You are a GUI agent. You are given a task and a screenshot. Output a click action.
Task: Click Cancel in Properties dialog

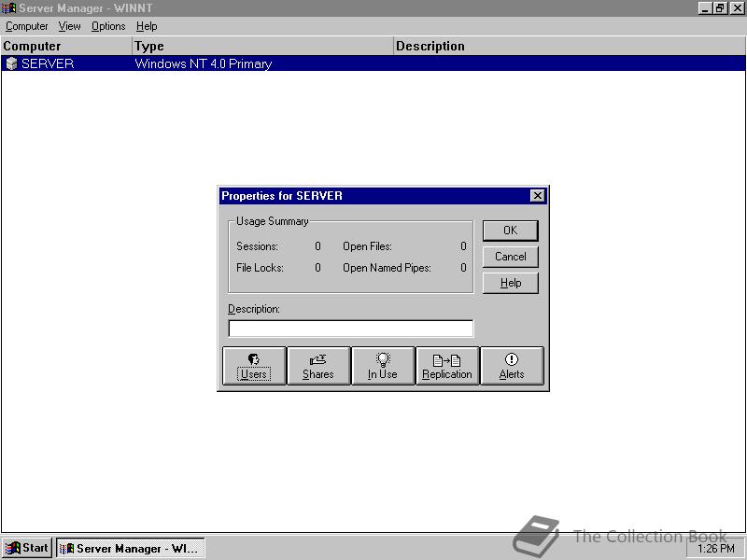point(510,257)
